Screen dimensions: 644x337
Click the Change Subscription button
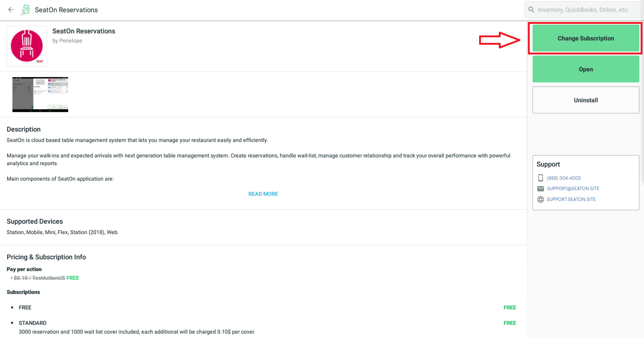586,38
